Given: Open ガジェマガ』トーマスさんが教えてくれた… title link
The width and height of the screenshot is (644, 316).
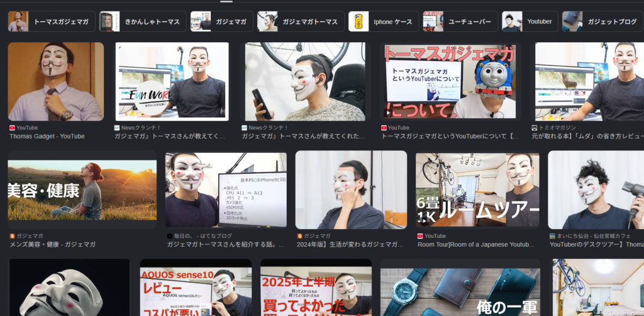Looking at the screenshot, I should coord(303,136).
